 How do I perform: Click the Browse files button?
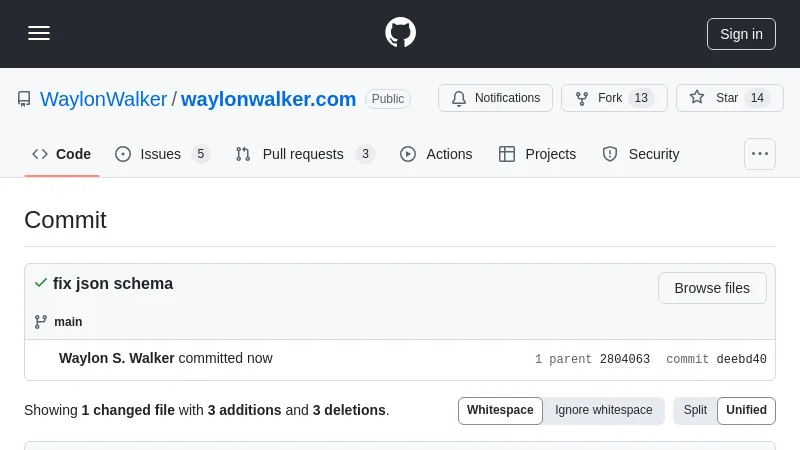[712, 288]
